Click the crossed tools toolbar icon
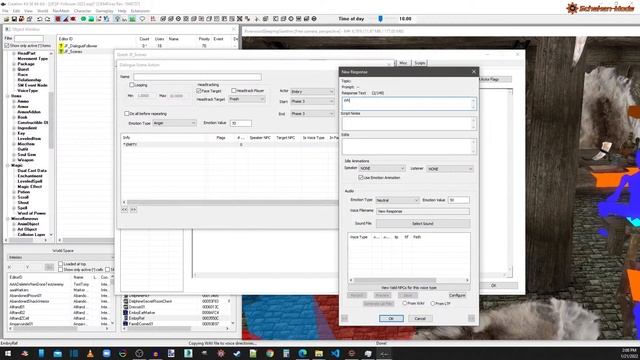The width and height of the screenshot is (640, 360). (240, 19)
